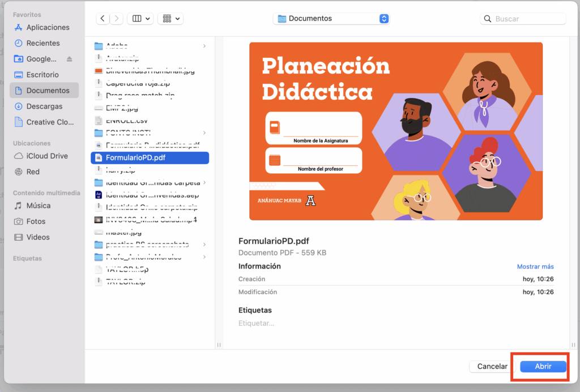
Task: Click the back navigation arrow
Action: [x=103, y=19]
